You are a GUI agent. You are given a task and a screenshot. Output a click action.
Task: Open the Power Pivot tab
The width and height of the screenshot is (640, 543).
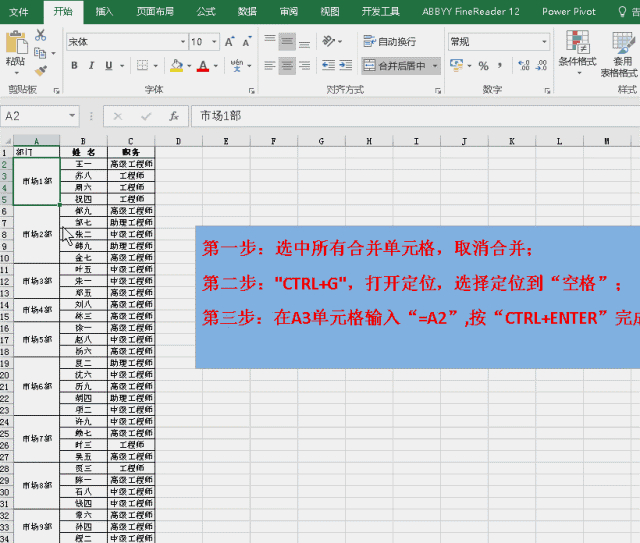click(569, 11)
